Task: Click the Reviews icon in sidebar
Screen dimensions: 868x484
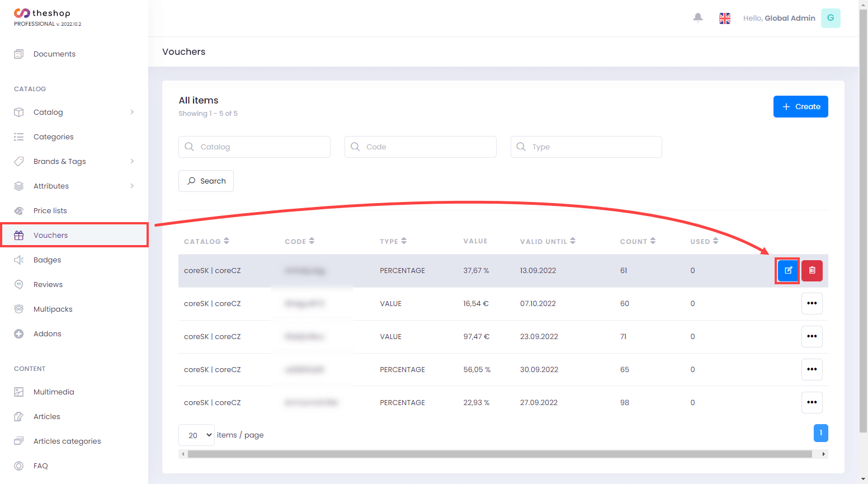Action: tap(19, 284)
